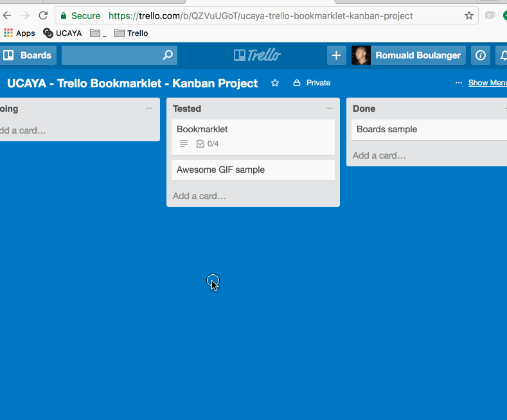Open the Boards sample card
Image resolution: width=507 pixels, height=420 pixels.
point(429,130)
